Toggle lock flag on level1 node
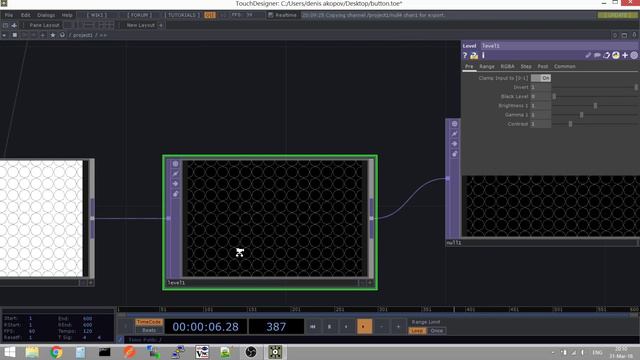 (176, 194)
